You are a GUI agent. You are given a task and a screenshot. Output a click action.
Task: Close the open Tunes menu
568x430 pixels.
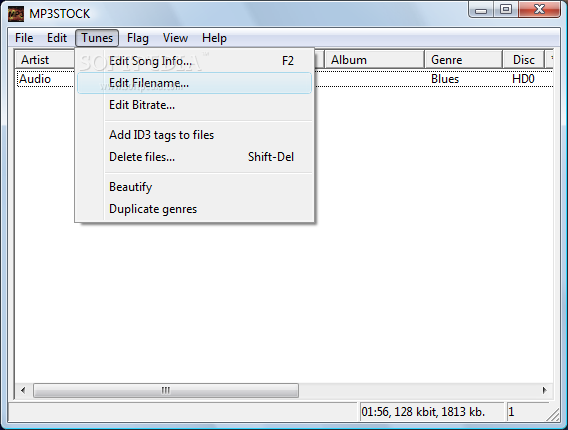coord(97,38)
